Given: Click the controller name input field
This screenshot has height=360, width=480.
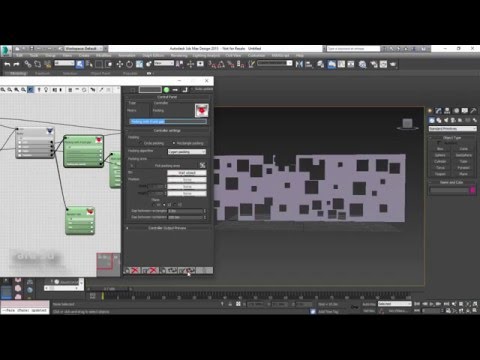Looking at the screenshot, I should 168,122.
